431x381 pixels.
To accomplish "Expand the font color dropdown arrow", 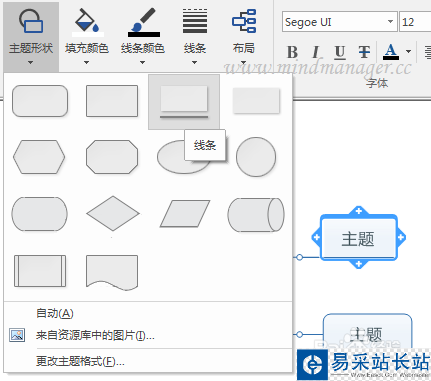I will coord(408,52).
